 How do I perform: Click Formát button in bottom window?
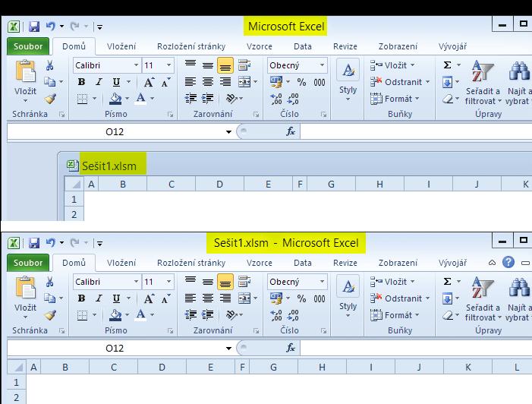tap(395, 315)
